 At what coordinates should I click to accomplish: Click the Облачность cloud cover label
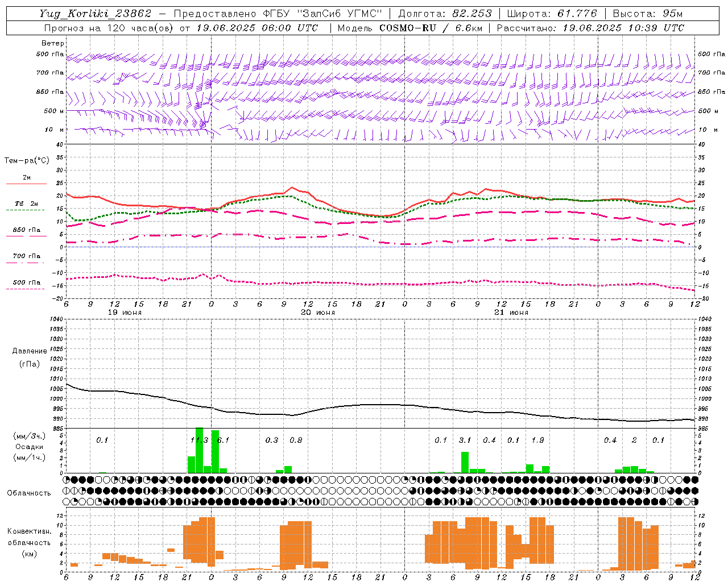(29, 493)
